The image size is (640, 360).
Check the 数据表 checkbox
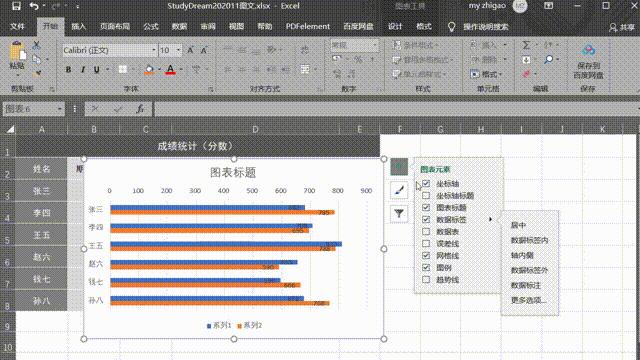[426, 231]
